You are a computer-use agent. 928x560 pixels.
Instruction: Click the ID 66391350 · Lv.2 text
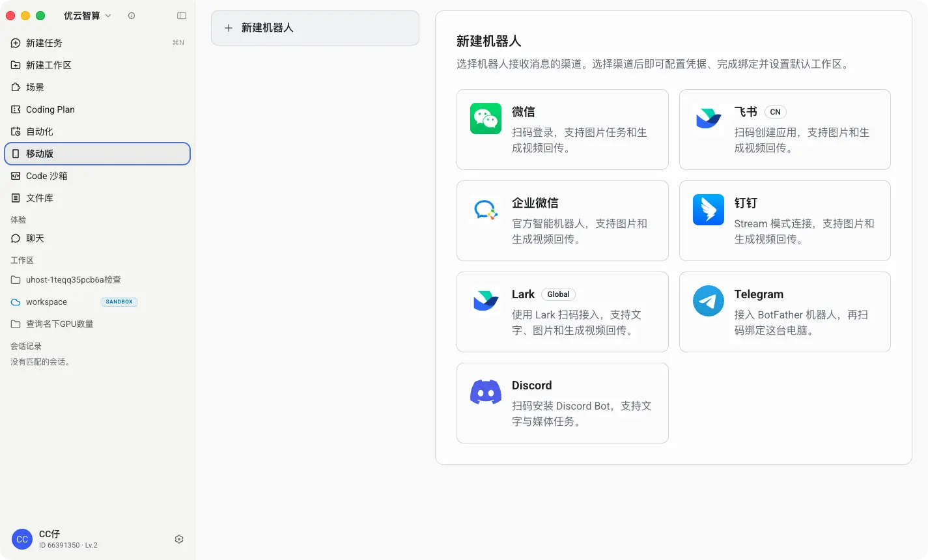coord(68,546)
